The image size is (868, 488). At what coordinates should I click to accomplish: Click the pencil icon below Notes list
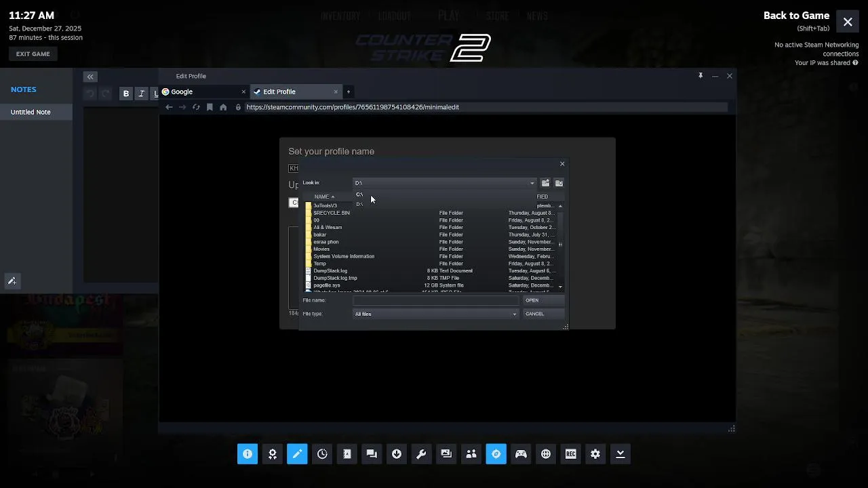[x=12, y=281]
